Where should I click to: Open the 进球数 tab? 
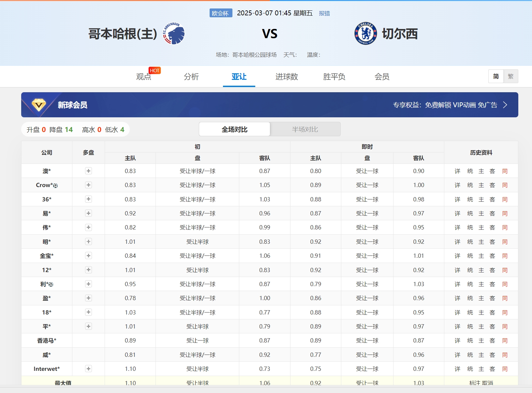pos(287,77)
